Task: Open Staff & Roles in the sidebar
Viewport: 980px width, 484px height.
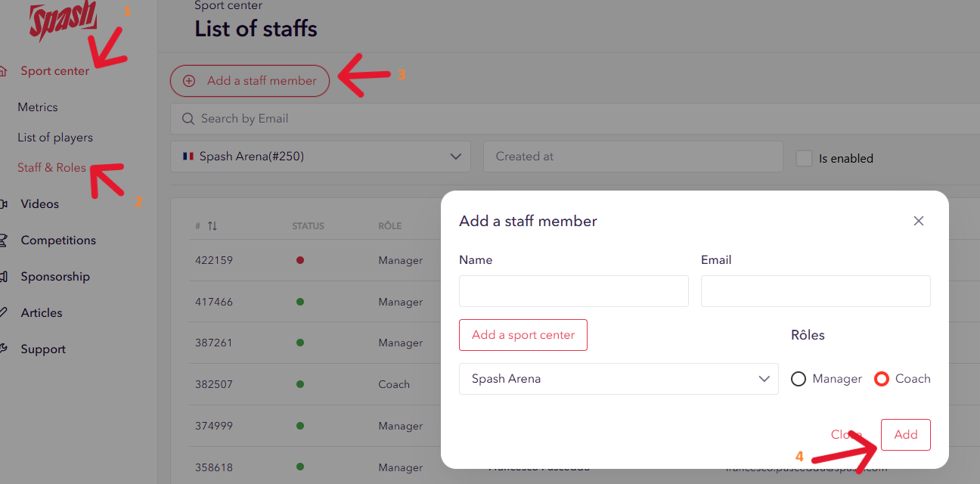Action: tap(51, 168)
